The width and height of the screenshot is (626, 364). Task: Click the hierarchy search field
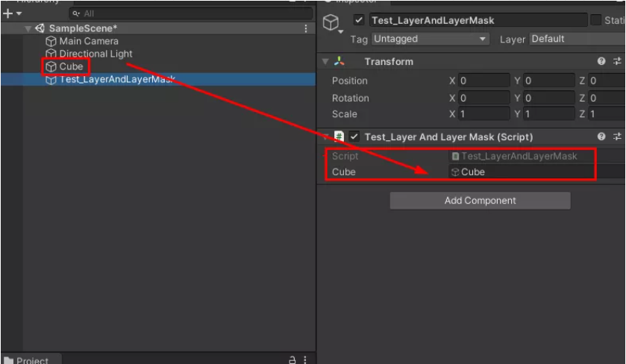tap(191, 13)
